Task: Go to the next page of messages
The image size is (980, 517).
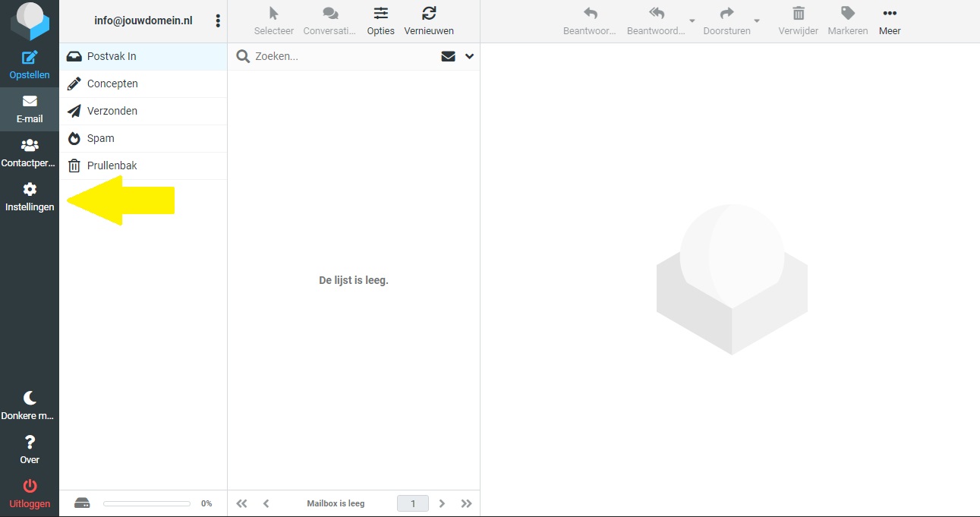Action: pos(443,503)
